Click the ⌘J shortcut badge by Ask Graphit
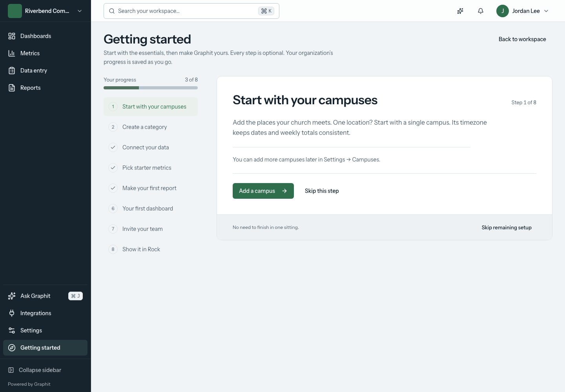Screen dimensions: 565x392 coord(75,296)
